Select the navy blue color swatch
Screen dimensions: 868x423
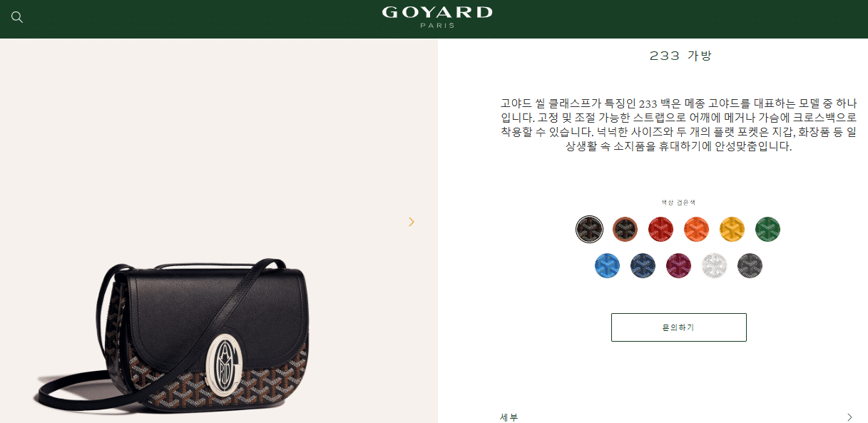[x=643, y=265]
